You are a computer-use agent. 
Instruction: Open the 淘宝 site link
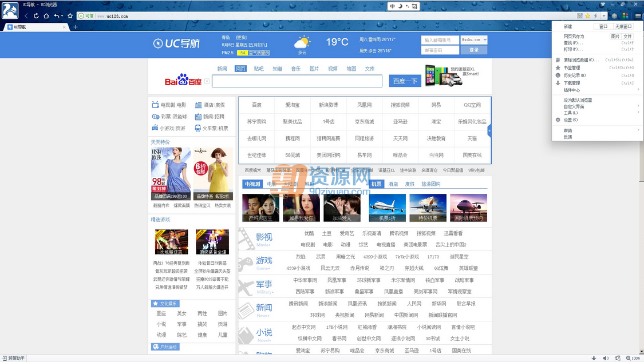[x=436, y=122]
